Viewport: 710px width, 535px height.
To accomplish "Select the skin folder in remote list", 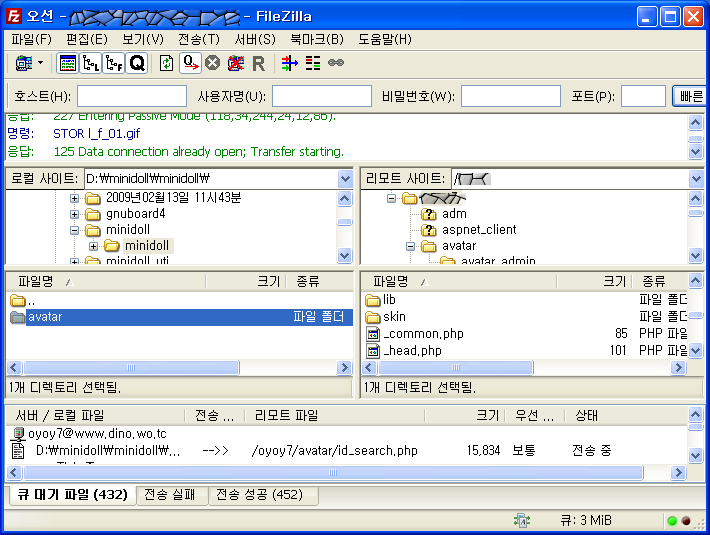I will [x=525, y=316].
